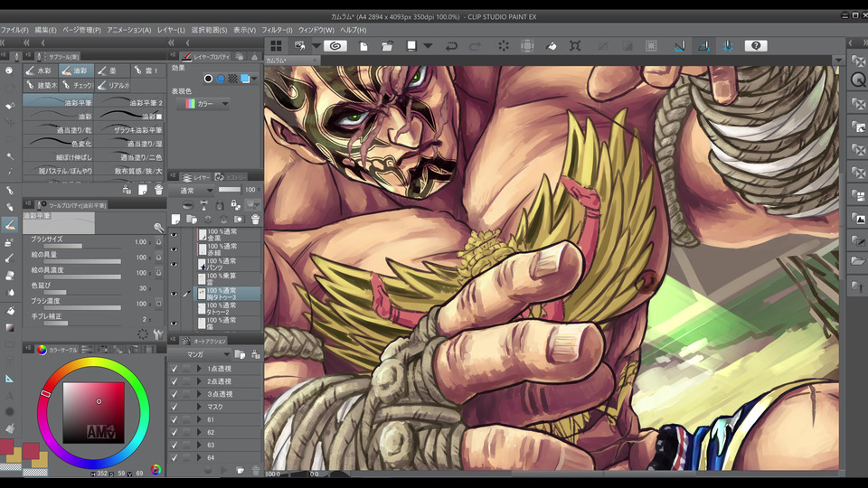Open the launcher dropdown arrow in toolbar
868x488 pixels.
(x=316, y=46)
